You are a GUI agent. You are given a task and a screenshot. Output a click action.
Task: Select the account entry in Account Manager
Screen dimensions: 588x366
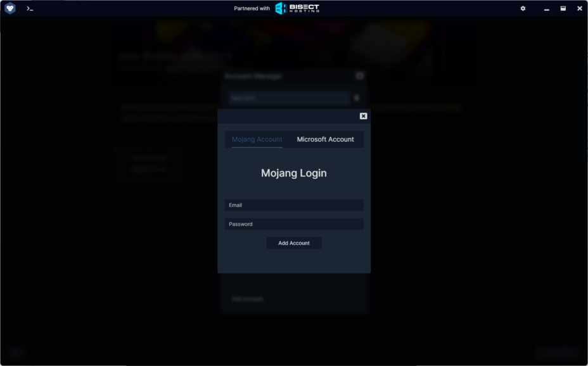289,98
